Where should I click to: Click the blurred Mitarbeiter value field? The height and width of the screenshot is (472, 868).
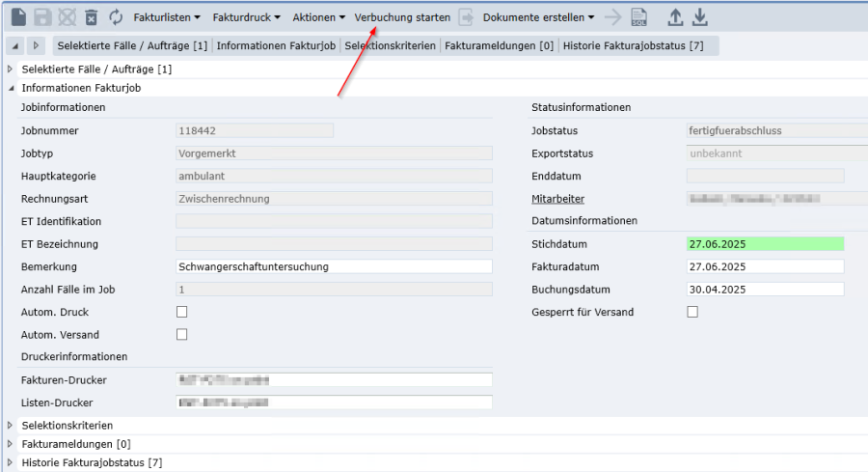[777, 199]
